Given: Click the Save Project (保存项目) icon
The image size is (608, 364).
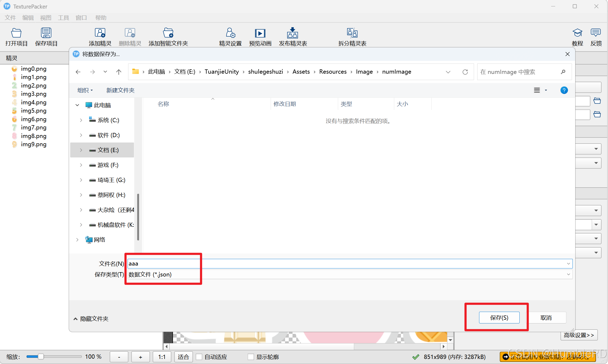Looking at the screenshot, I should 46,33.
